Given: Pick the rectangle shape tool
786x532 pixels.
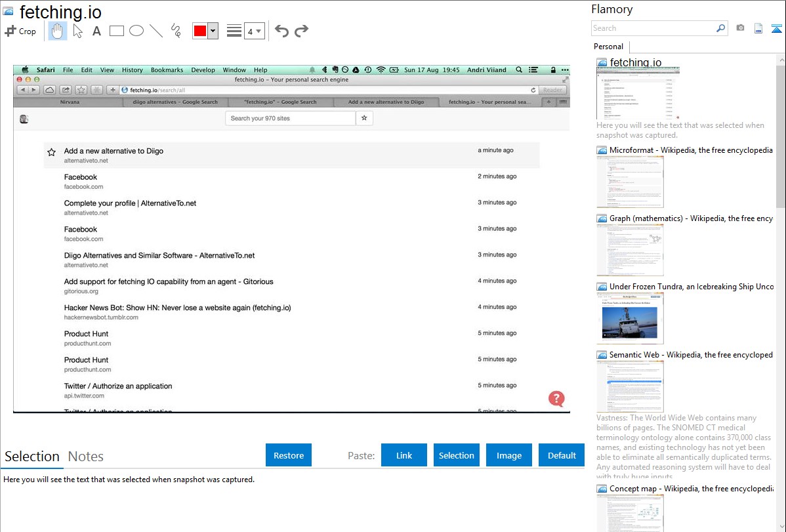Looking at the screenshot, I should [x=116, y=31].
